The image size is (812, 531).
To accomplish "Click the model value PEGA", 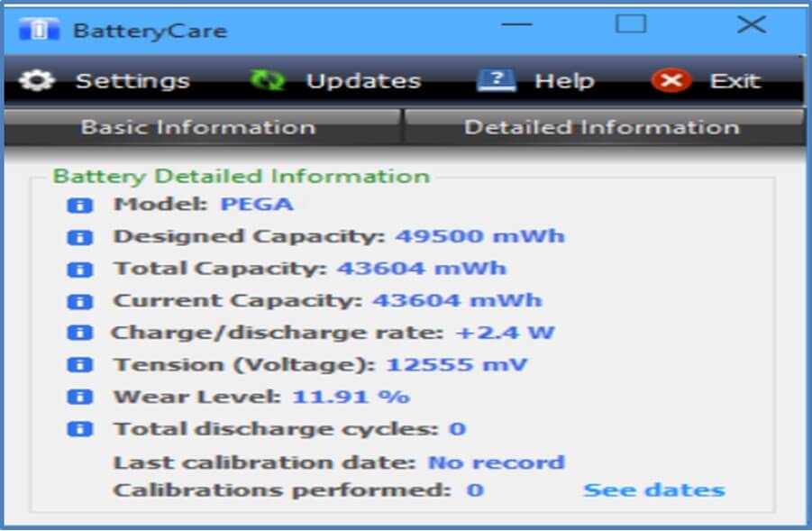I will tap(258, 204).
